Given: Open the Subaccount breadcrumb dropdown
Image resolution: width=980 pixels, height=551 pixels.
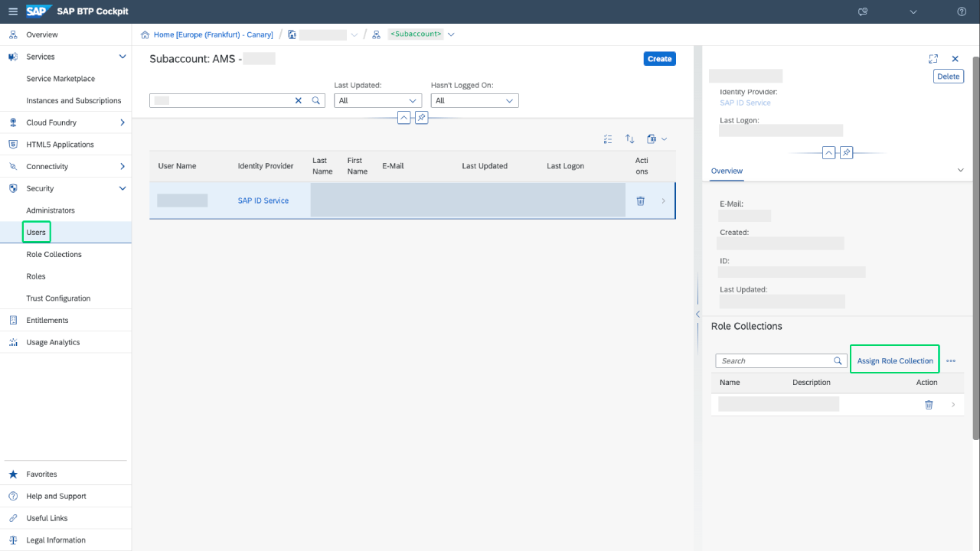Looking at the screenshot, I should click(451, 34).
